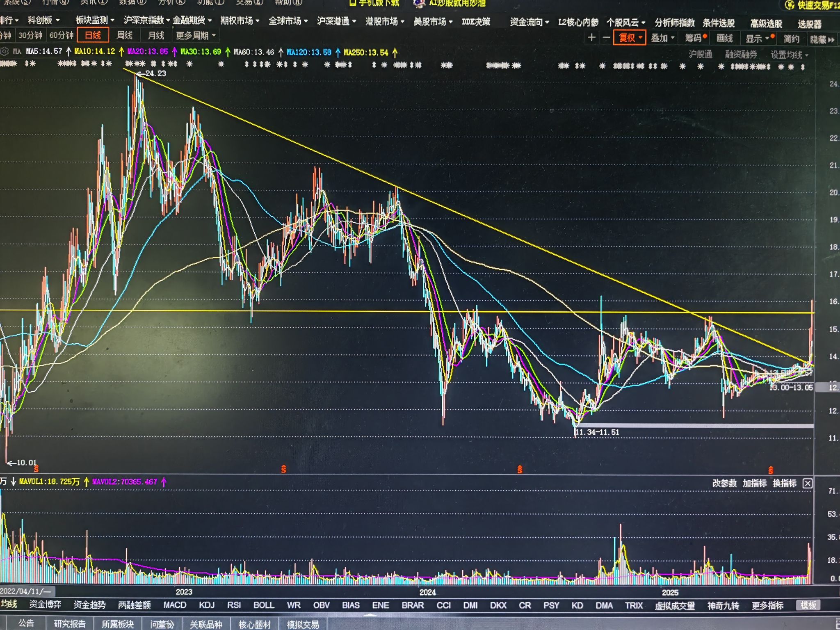Click the S marker before 2024

click(x=283, y=469)
